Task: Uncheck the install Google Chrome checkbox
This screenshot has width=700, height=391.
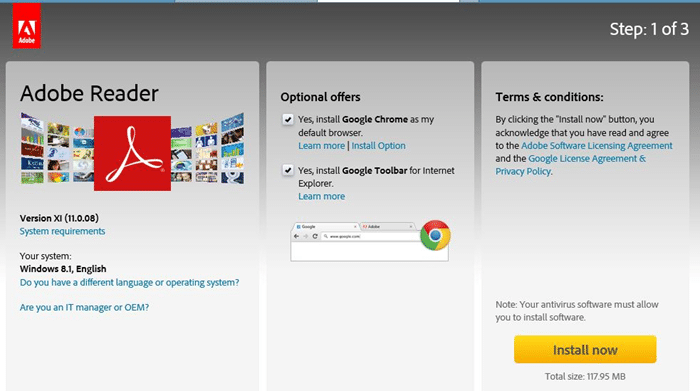Action: (288, 120)
